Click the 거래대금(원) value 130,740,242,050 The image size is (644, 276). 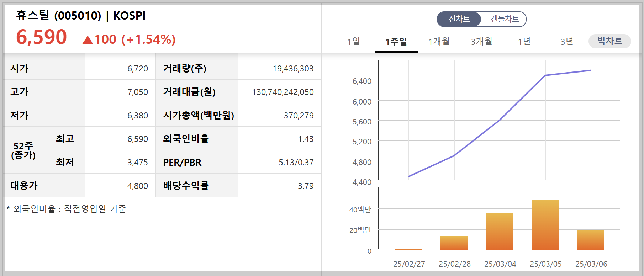283,92
